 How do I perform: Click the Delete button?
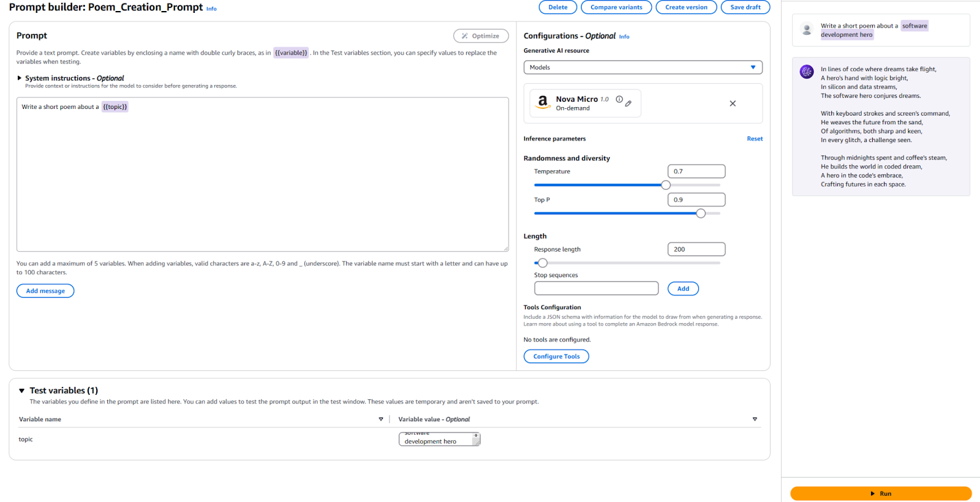tap(557, 7)
